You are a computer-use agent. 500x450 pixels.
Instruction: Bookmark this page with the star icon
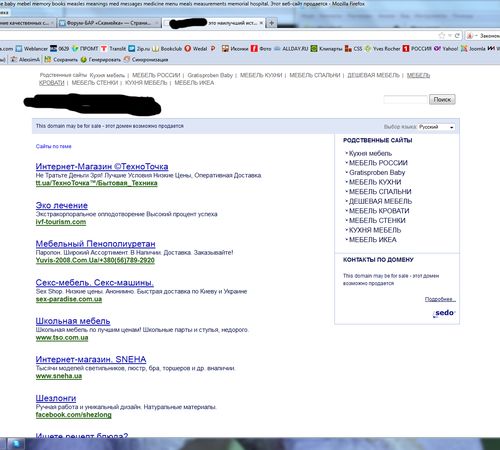(x=442, y=35)
